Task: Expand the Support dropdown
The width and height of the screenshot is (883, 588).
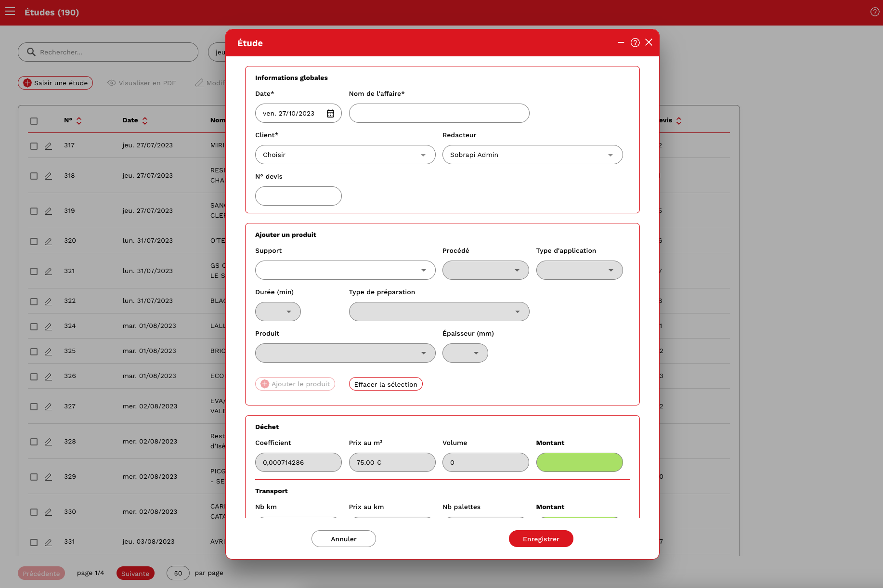Action: (345, 270)
